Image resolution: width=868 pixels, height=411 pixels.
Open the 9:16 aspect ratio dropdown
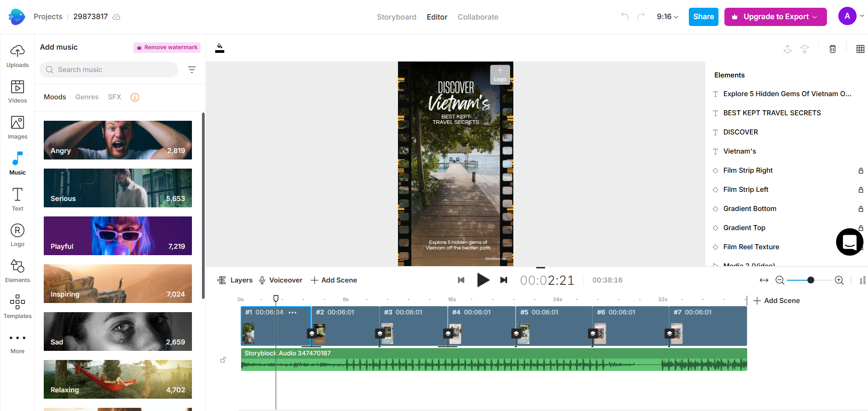coord(666,16)
